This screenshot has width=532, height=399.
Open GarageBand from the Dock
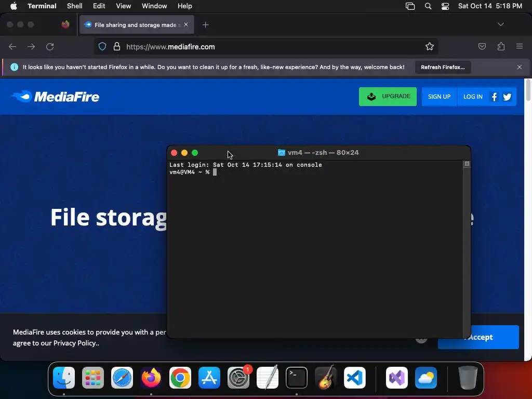(x=326, y=378)
